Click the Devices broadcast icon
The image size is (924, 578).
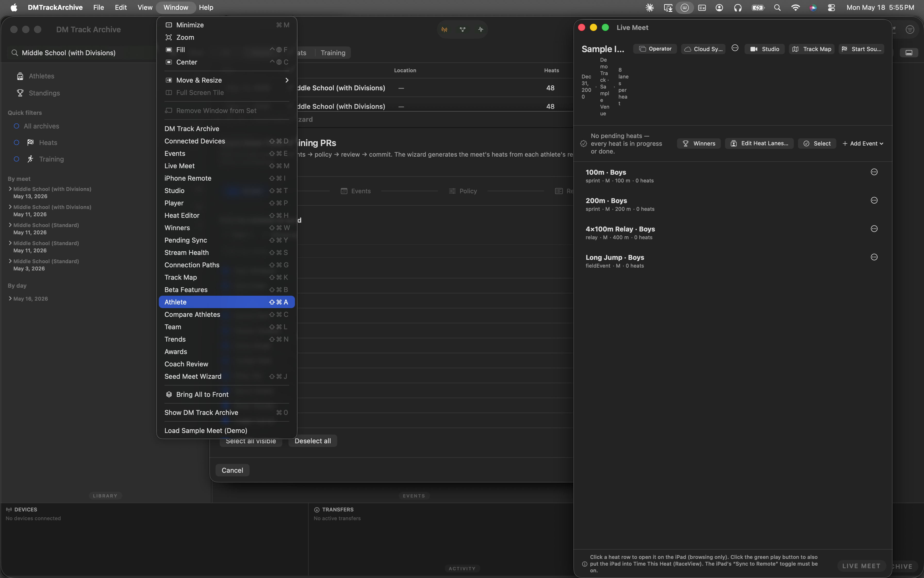pyautogui.click(x=9, y=510)
